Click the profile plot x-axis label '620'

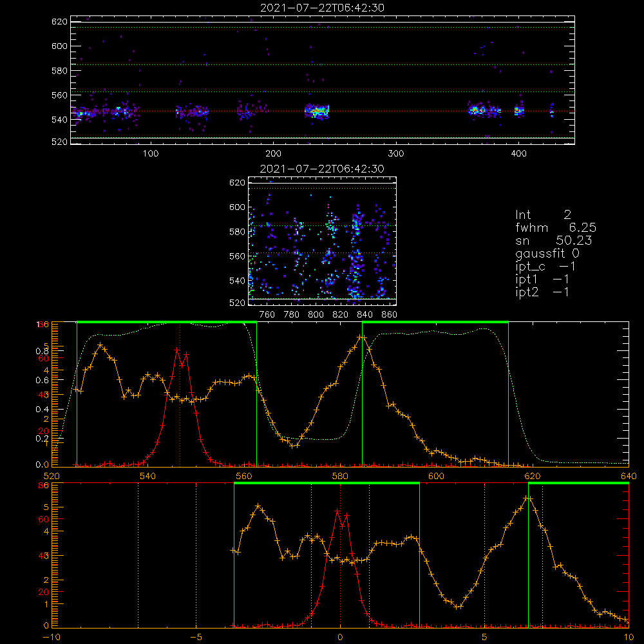pyautogui.click(x=533, y=476)
